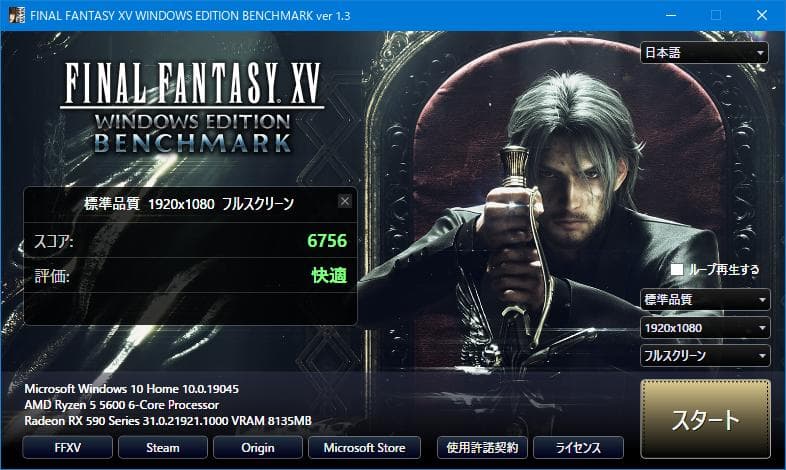Show the ライセンス license info

click(x=578, y=447)
